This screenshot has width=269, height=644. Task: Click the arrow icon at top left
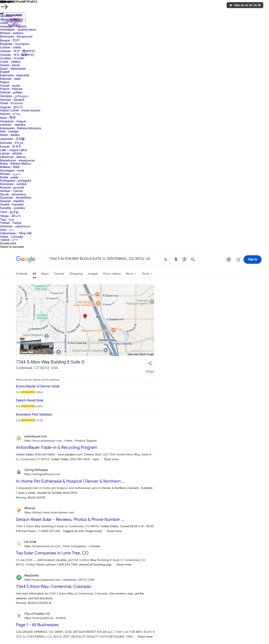pyautogui.click(x=4, y=7)
